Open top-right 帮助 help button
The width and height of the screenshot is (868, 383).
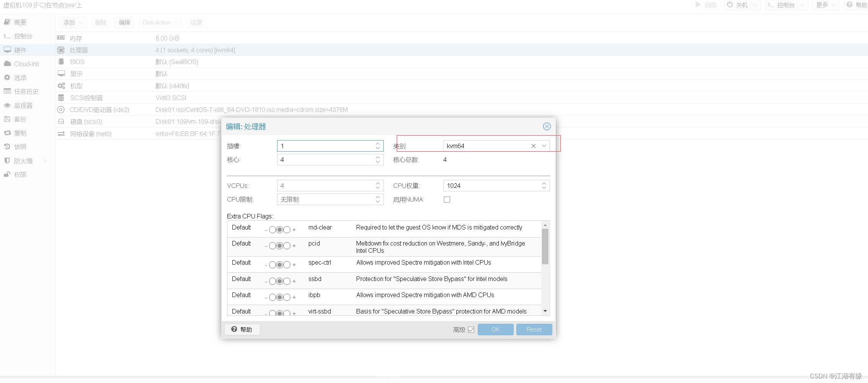(857, 5)
